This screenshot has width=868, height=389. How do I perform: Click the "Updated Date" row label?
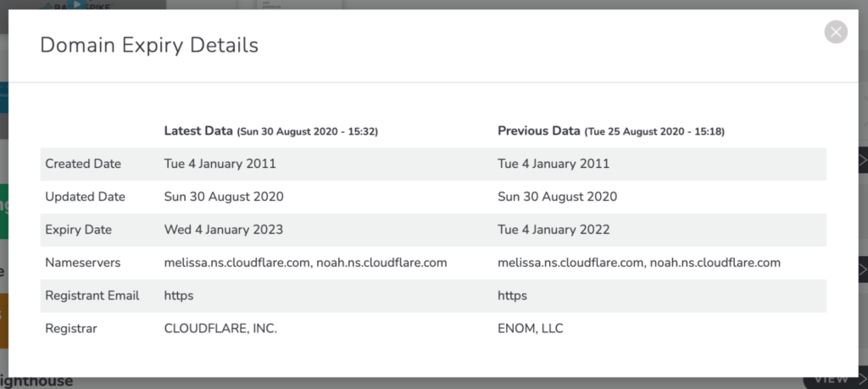[85, 197]
